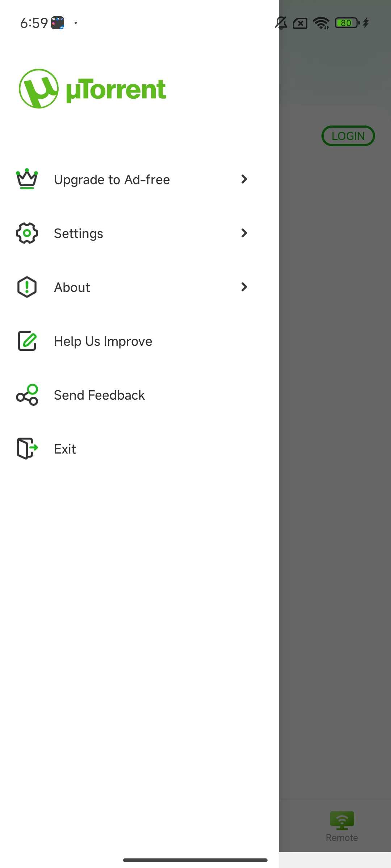Tap the About hexagon exclamation icon
This screenshot has height=868, width=391.
tap(27, 287)
